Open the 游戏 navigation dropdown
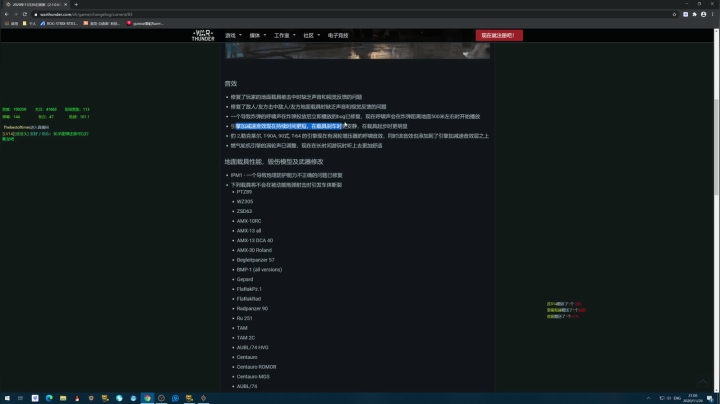Viewport: 720px width, 404px height. 233,35
